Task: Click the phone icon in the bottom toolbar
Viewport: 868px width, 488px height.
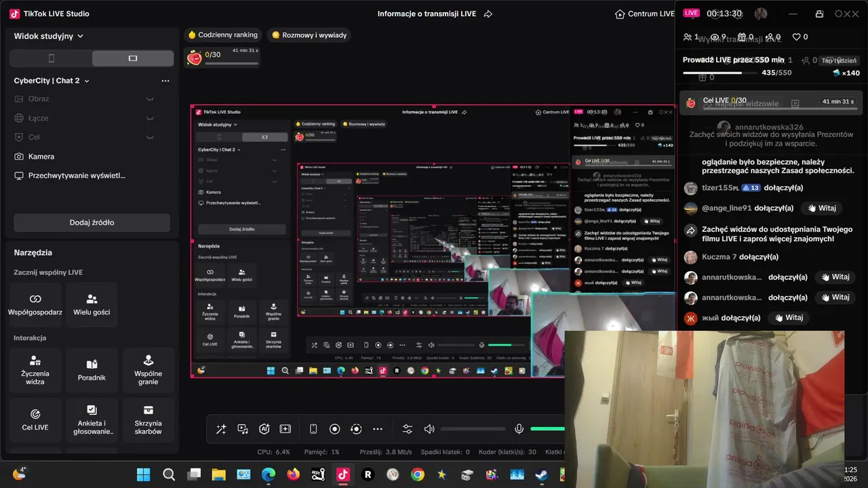Action: pos(313,429)
